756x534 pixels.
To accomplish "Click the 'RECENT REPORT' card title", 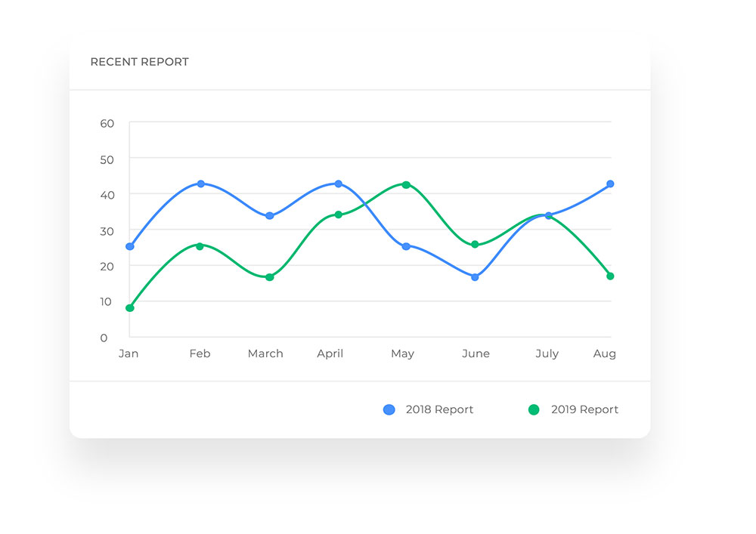I will pyautogui.click(x=139, y=62).
